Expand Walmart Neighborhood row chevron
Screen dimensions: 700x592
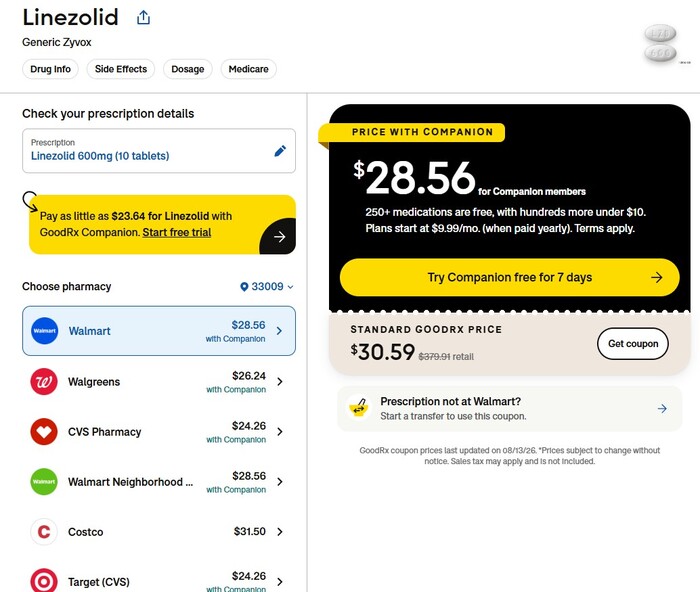pyautogui.click(x=280, y=482)
